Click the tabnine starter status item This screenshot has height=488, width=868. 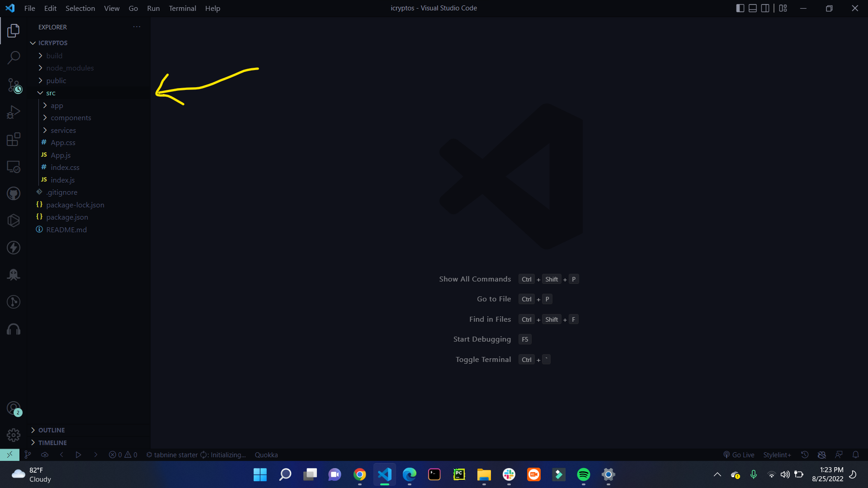coord(196,455)
